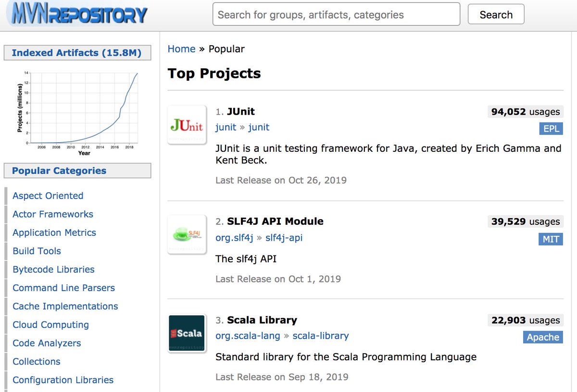
Task: Open the Code Analyzers category
Action: pyautogui.click(x=47, y=343)
